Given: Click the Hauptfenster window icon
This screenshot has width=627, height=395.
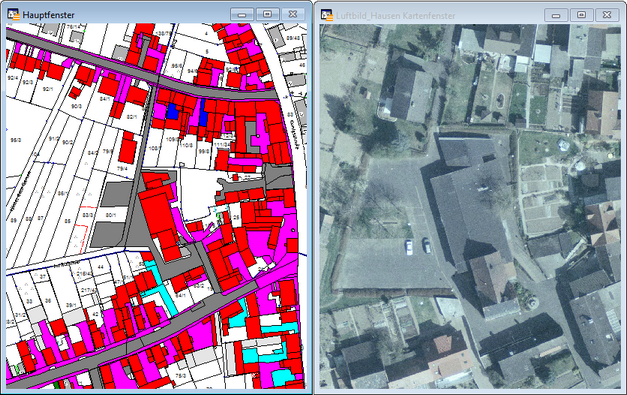Looking at the screenshot, I should (x=13, y=14).
